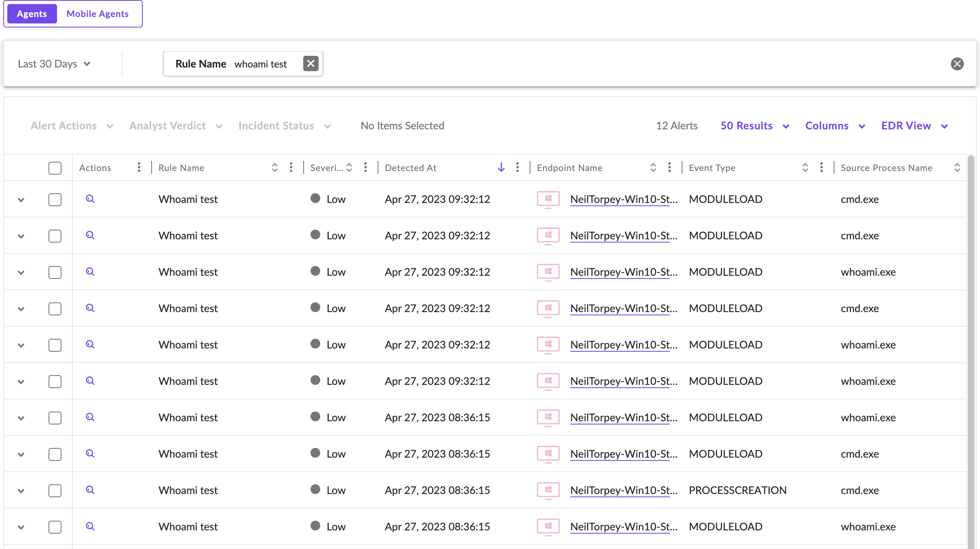The image size is (980, 549).
Task: Open Event Type column three-dot menu
Action: pyautogui.click(x=821, y=167)
